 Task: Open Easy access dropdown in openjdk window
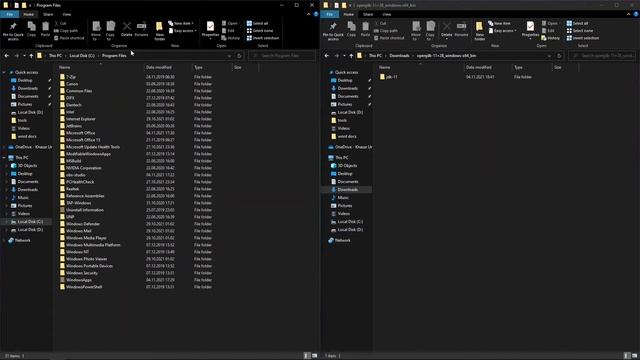click(x=503, y=31)
